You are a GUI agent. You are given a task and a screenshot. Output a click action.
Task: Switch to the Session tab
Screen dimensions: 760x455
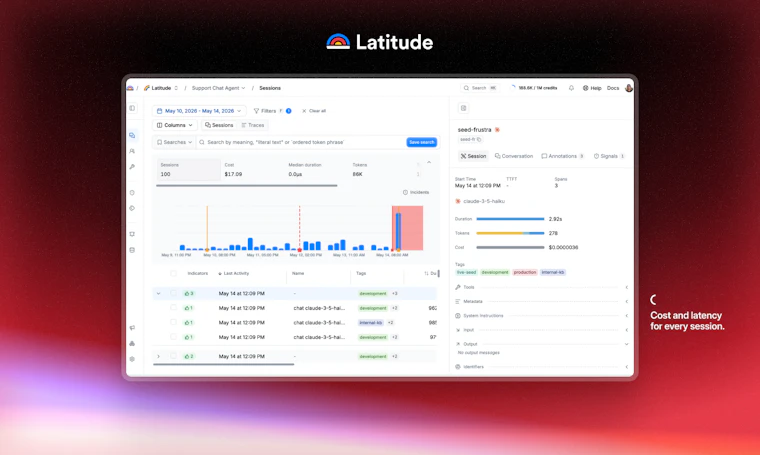coord(473,156)
